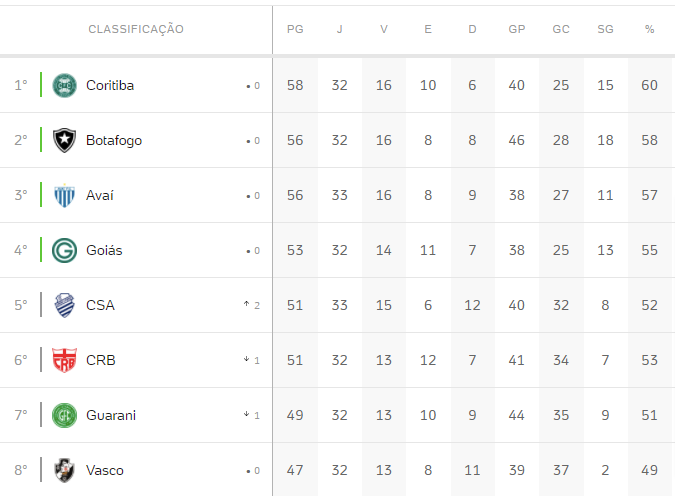
Task: Click Coritiba's 58 points cell
Action: click(x=295, y=85)
